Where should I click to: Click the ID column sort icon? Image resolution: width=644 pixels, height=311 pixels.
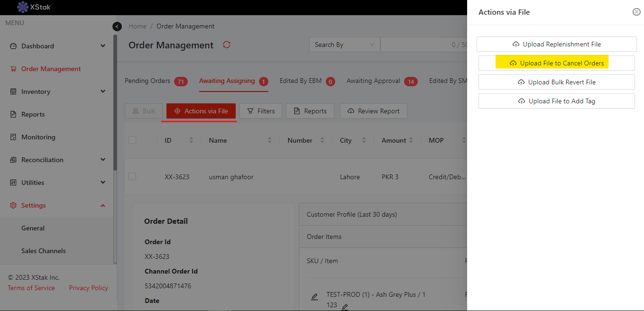point(192,140)
